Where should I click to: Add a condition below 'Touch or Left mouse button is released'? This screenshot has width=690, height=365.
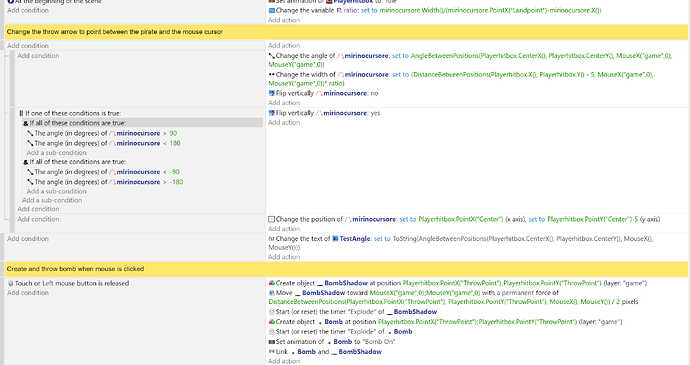tap(28, 293)
